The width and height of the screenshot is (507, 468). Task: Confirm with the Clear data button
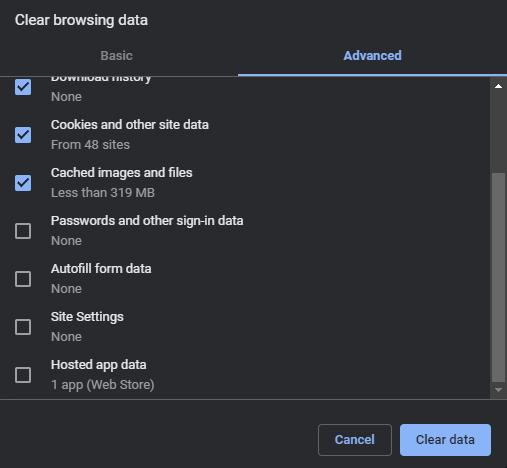(x=445, y=440)
